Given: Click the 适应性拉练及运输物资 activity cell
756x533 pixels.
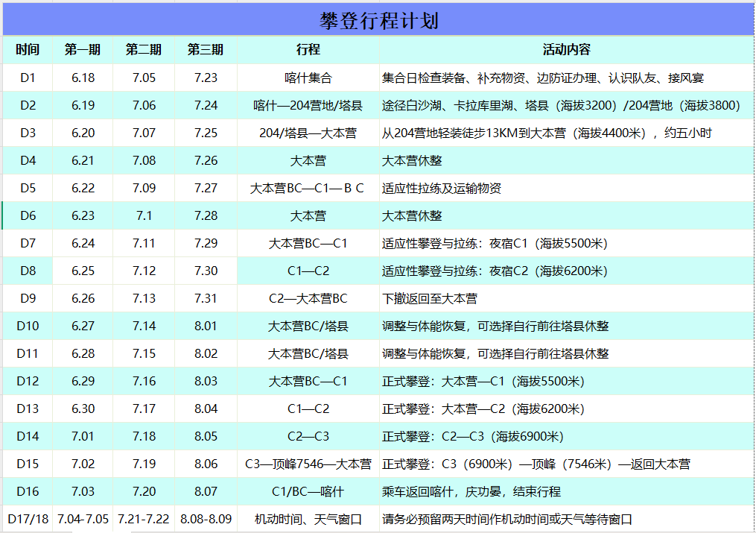Looking at the screenshot, I should point(566,188).
